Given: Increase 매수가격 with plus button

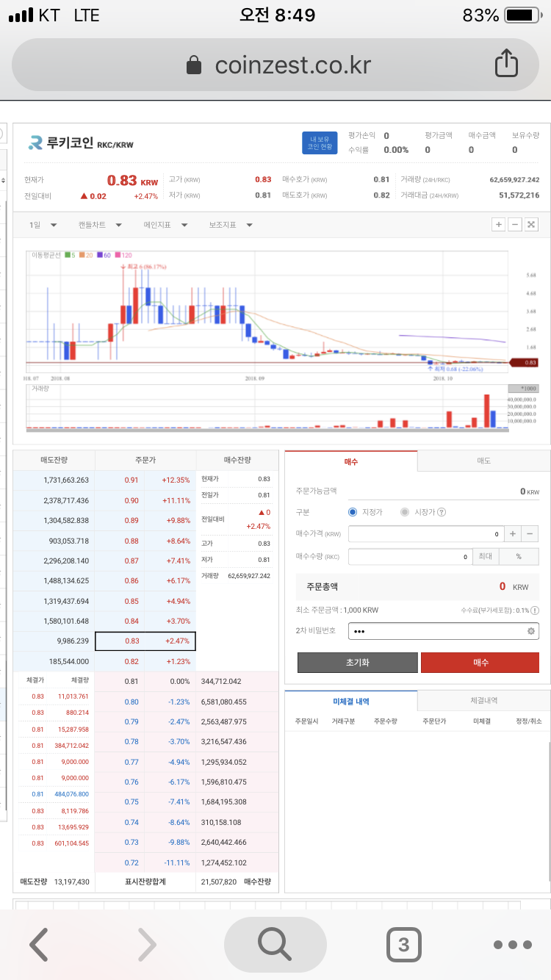Looking at the screenshot, I should tap(513, 534).
